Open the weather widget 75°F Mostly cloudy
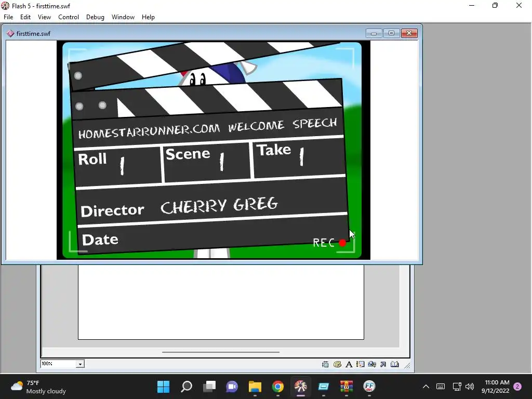532x399 pixels. click(x=38, y=387)
